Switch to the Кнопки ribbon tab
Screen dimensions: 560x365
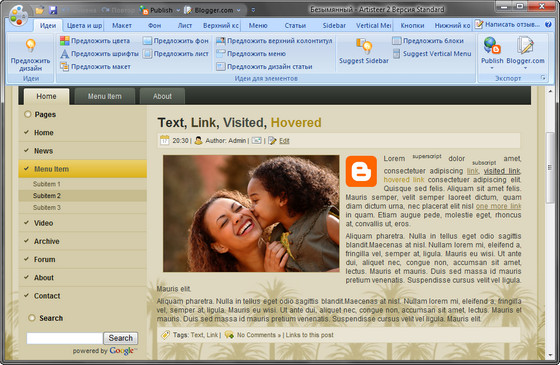pos(412,25)
